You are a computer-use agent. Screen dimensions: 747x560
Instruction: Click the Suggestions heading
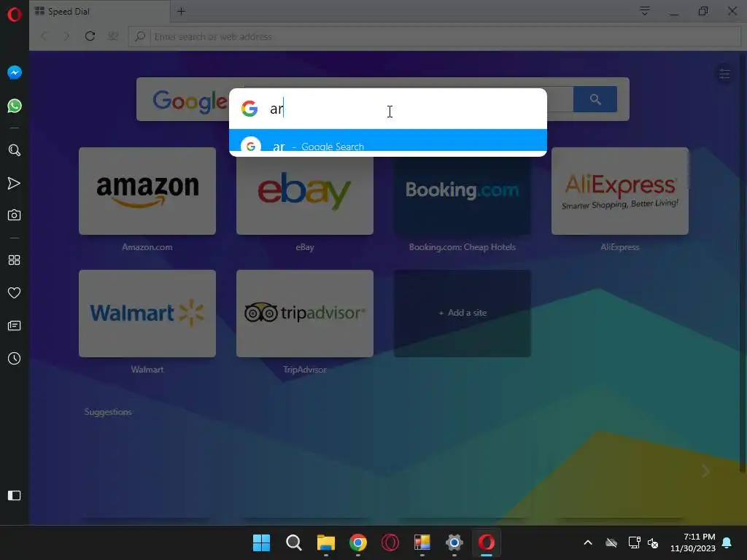pos(108,412)
